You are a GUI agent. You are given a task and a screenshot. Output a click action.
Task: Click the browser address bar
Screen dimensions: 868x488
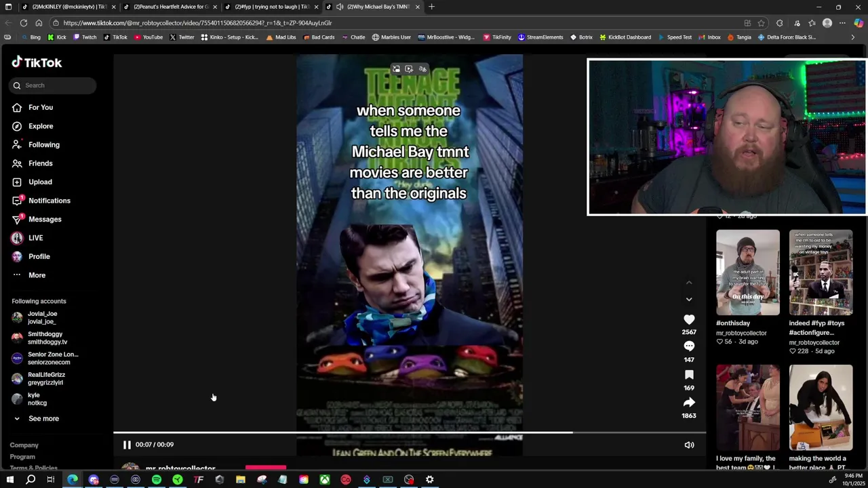point(393,23)
